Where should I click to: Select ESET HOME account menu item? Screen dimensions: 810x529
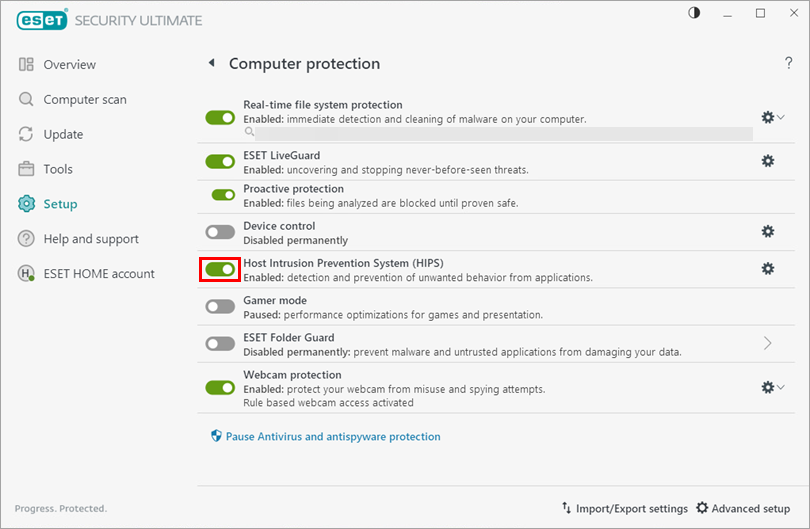pyautogui.click(x=98, y=273)
